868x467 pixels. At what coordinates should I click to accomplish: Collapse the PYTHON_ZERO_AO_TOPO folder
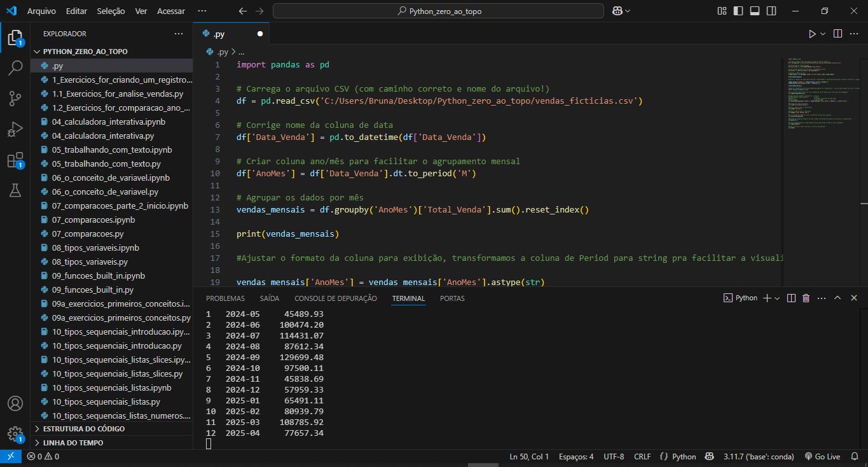tap(38, 51)
